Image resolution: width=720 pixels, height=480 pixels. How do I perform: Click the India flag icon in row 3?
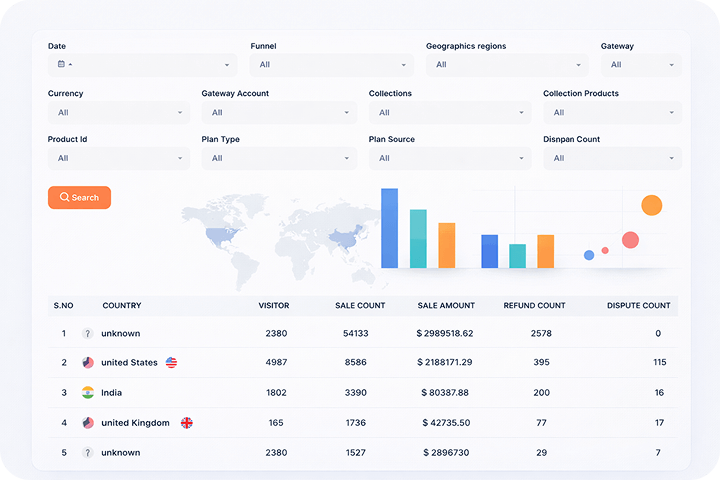point(88,393)
